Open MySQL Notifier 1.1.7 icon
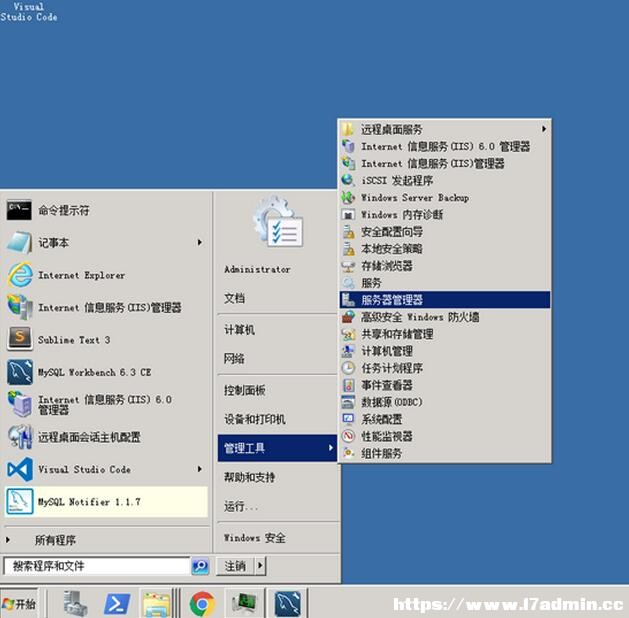Screen dimensions: 629x618 pyautogui.click(x=20, y=501)
